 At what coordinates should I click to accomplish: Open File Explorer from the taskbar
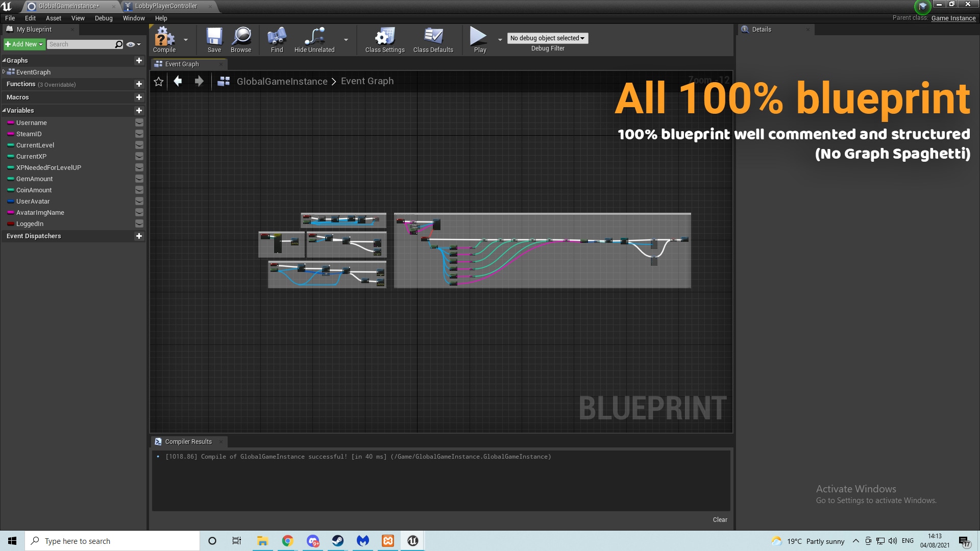pyautogui.click(x=262, y=541)
